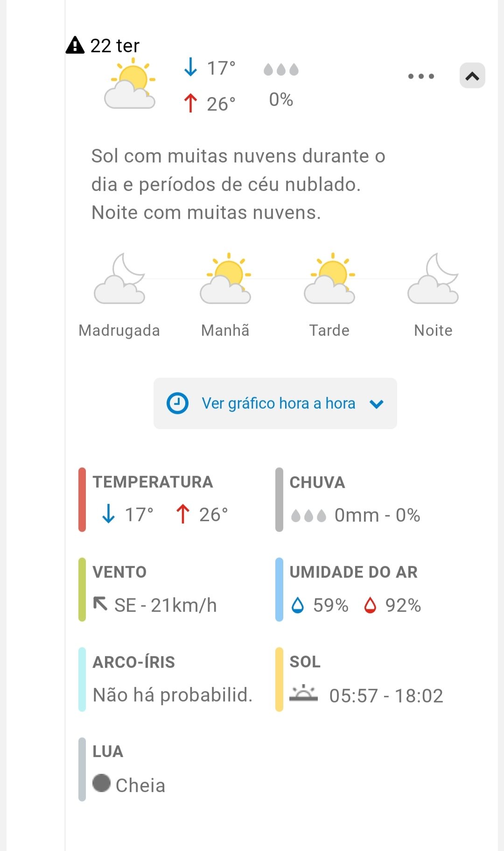Tap the Manhã sun and cloud icon
This screenshot has height=851, width=504.
225,279
